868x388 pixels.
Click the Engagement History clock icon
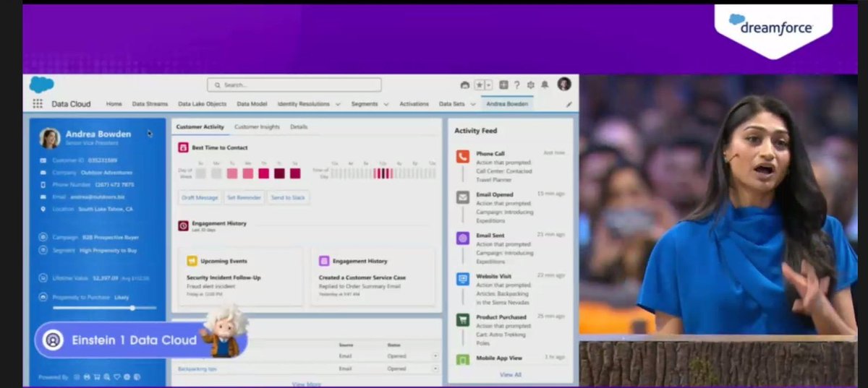click(184, 225)
